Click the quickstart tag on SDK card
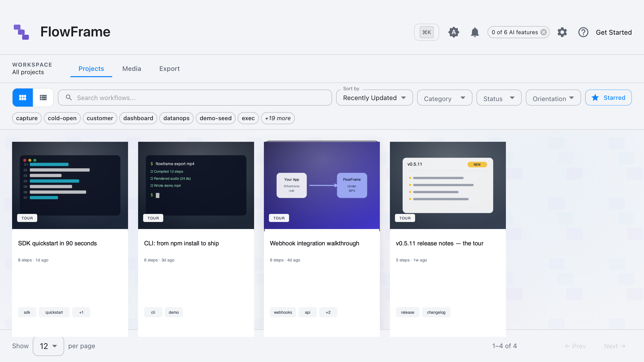 tap(54, 312)
